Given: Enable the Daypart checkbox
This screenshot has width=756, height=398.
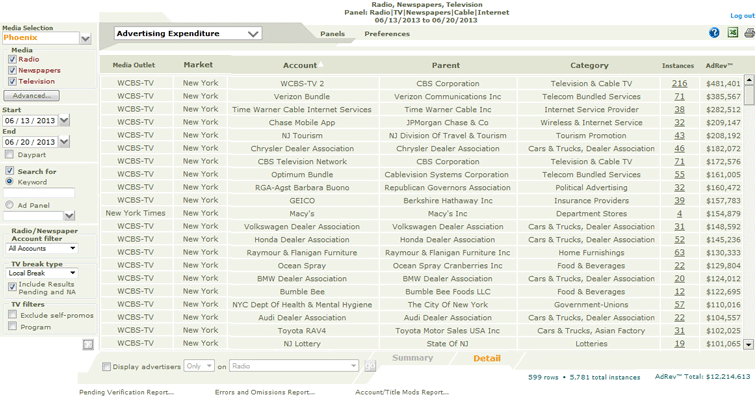Looking at the screenshot, I should [x=9, y=154].
